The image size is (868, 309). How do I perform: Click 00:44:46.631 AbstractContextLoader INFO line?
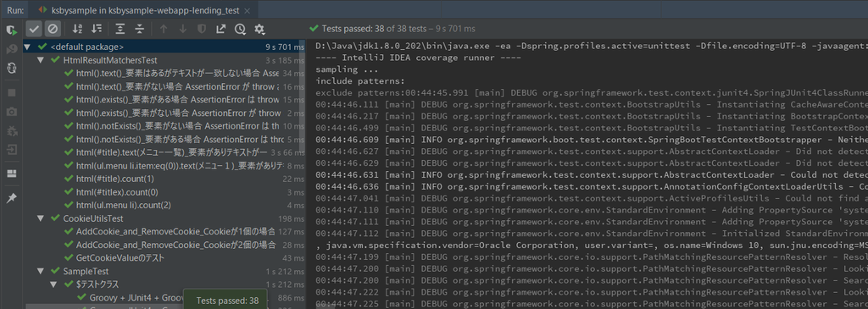click(591, 174)
